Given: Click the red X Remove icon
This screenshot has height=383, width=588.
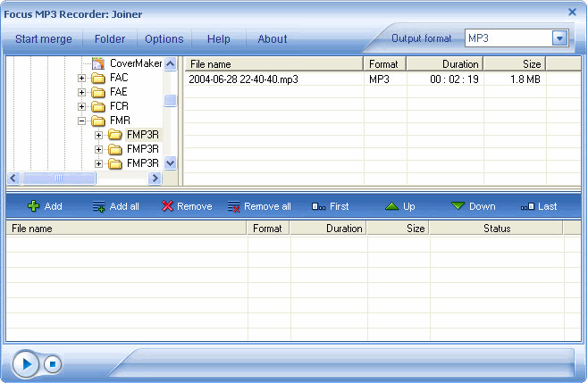Looking at the screenshot, I should pyautogui.click(x=167, y=206).
